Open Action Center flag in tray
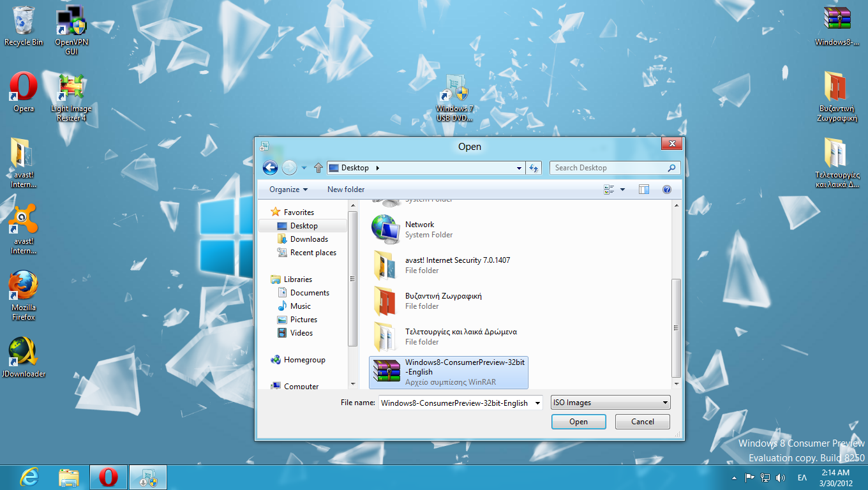This screenshot has height=490, width=868. point(750,477)
